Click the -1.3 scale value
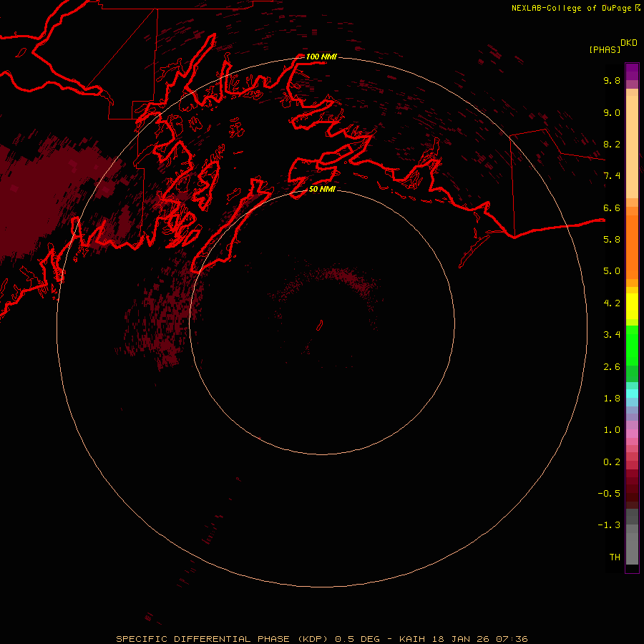 (609, 525)
